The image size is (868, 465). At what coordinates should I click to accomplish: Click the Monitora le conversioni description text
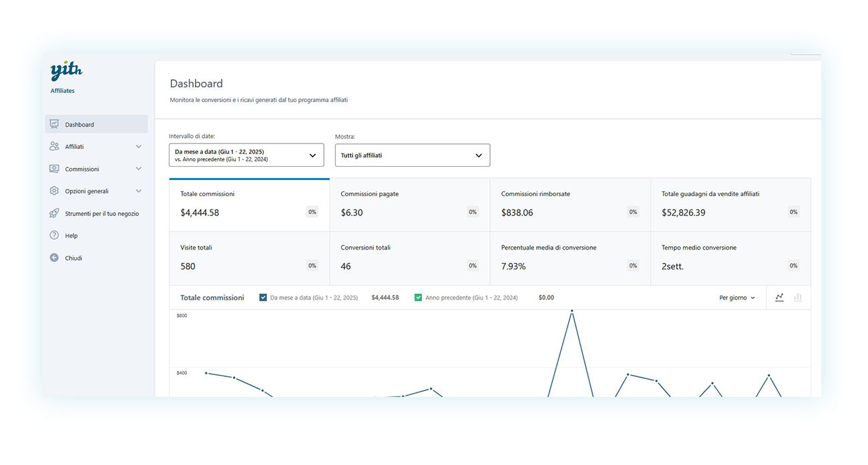click(259, 100)
